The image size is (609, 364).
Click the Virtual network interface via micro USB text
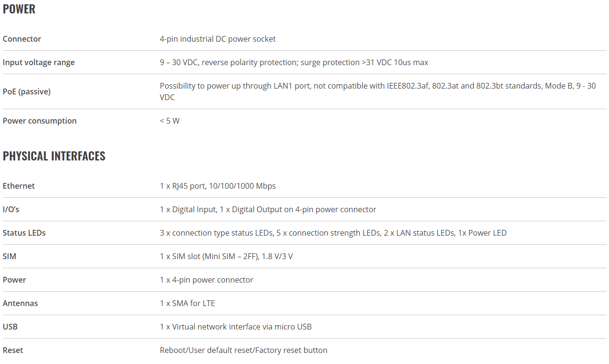(236, 327)
